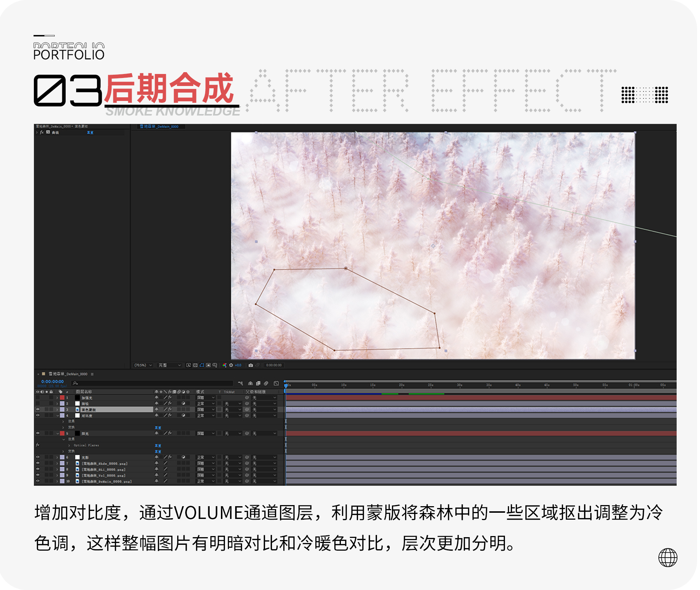
Task: Hide layer 3 with its eye toggle
Action: (38, 409)
